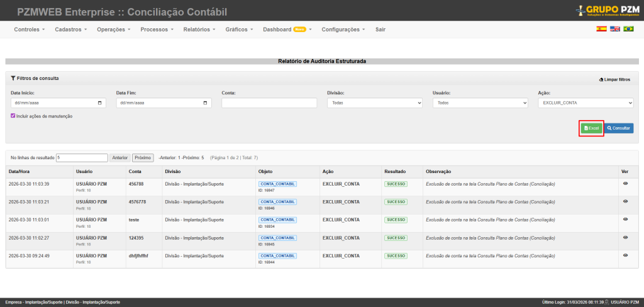Screen dimensions: 644x307
Task: Go to next page with Próximo button
Action: click(143, 157)
